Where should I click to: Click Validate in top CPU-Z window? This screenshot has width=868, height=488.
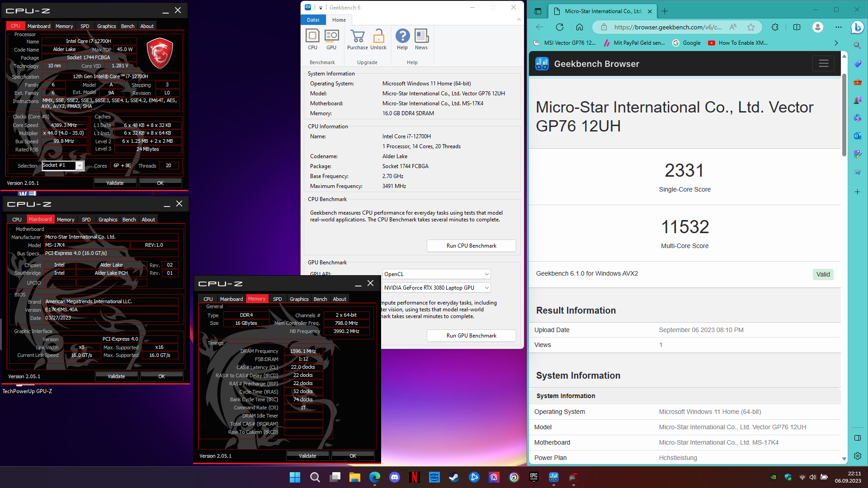pos(115,183)
